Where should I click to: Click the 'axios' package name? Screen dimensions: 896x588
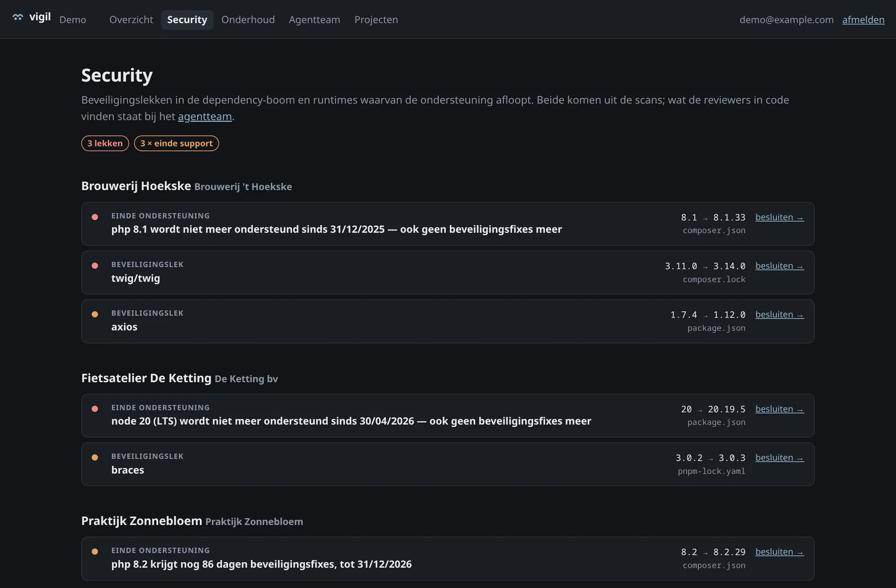coord(124,327)
